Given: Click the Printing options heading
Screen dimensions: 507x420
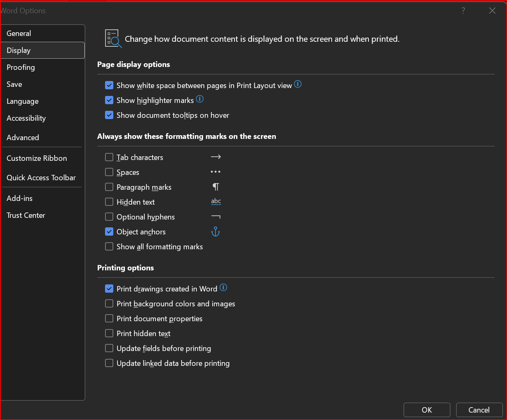Looking at the screenshot, I should point(125,268).
